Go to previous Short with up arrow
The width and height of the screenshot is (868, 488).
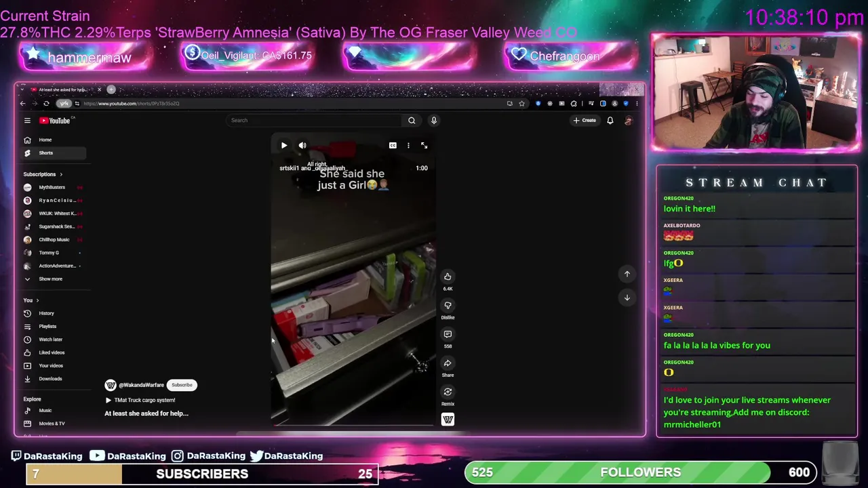(627, 274)
